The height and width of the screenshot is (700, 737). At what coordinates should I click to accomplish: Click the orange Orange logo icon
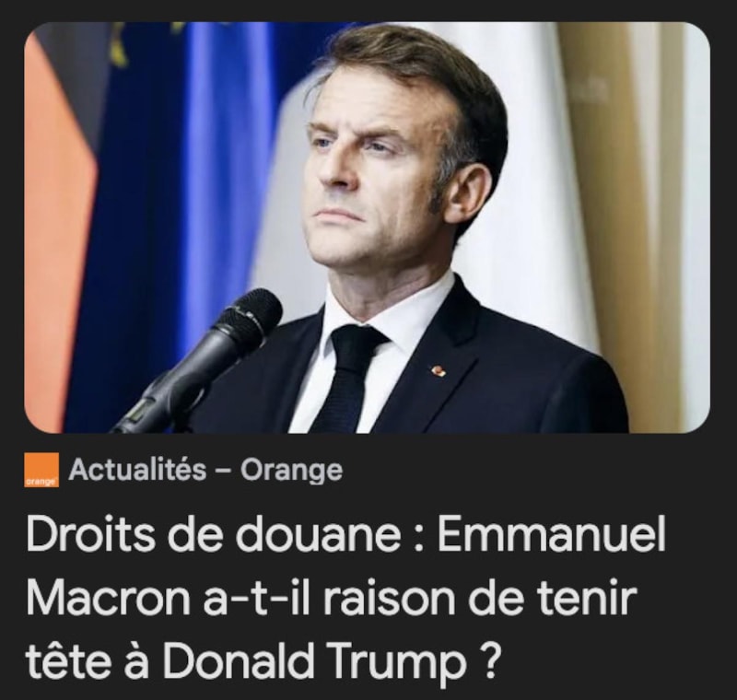click(41, 470)
